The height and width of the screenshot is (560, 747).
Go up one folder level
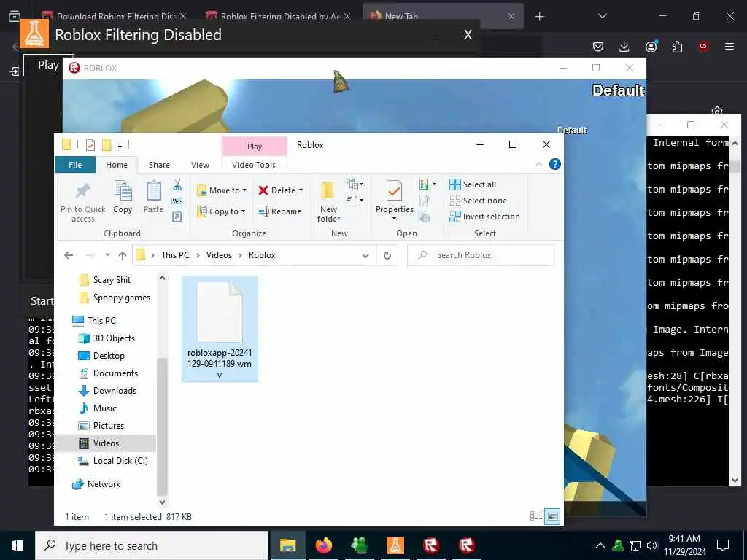coord(123,256)
